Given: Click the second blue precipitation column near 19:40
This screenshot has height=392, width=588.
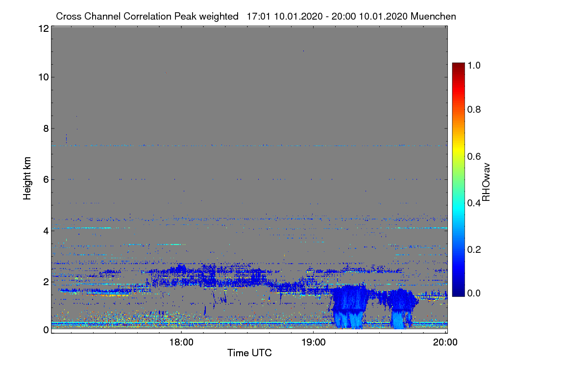Looking at the screenshot, I should click(403, 309).
